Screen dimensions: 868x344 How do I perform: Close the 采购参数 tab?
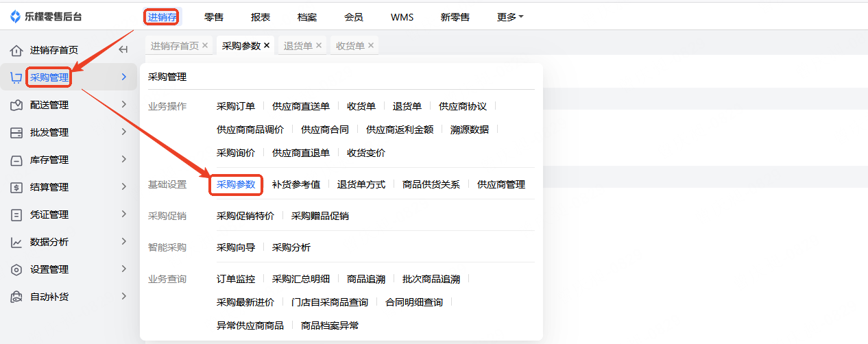click(x=267, y=45)
